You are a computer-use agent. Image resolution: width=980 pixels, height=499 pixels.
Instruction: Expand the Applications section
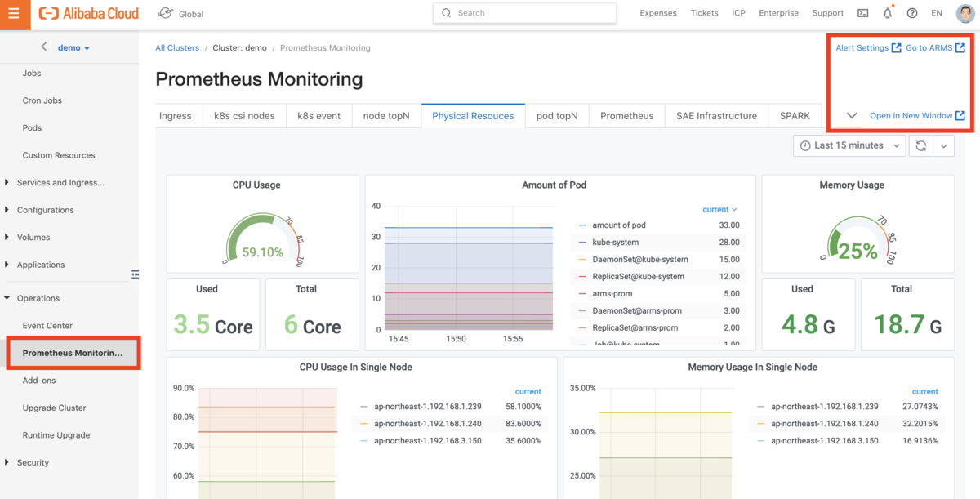(x=40, y=265)
